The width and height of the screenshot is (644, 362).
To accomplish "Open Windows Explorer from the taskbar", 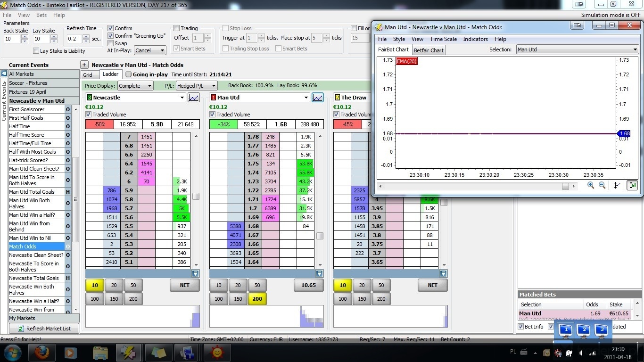I will (100, 353).
